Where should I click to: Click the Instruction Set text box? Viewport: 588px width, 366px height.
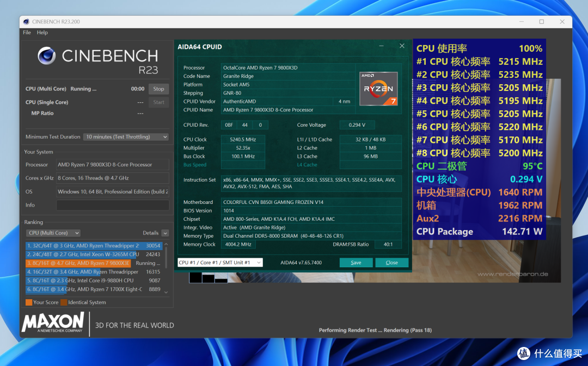311,183
